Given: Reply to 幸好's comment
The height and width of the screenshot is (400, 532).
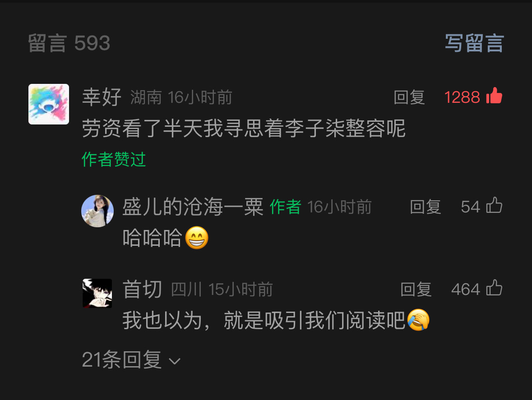Looking at the screenshot, I should (409, 97).
